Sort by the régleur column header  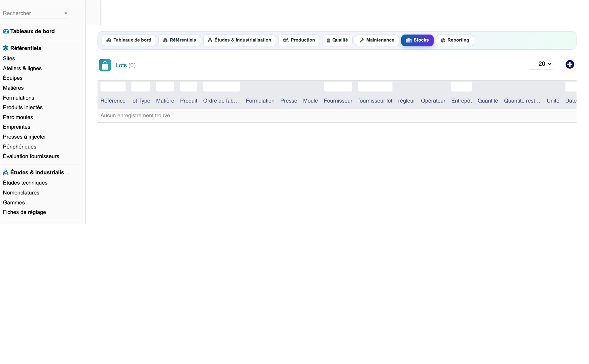pos(406,101)
